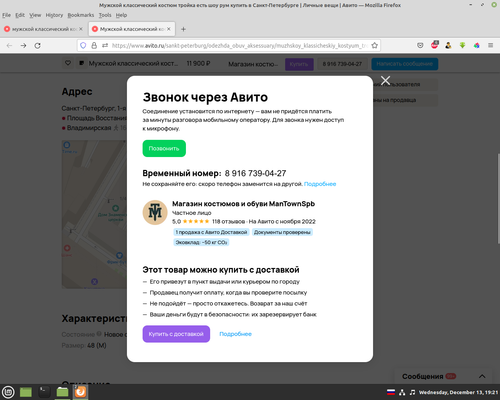The image size is (500, 400).
Task: Open Подробнее link about temporary number
Action: 320,184
